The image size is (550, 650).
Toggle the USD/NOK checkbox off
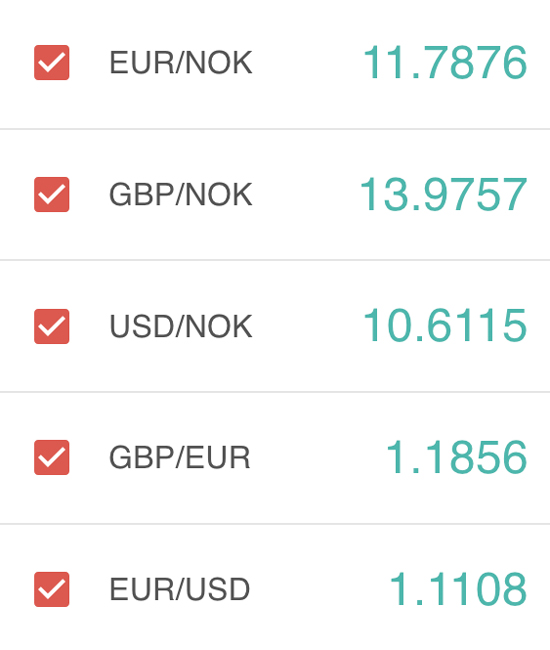point(51,326)
